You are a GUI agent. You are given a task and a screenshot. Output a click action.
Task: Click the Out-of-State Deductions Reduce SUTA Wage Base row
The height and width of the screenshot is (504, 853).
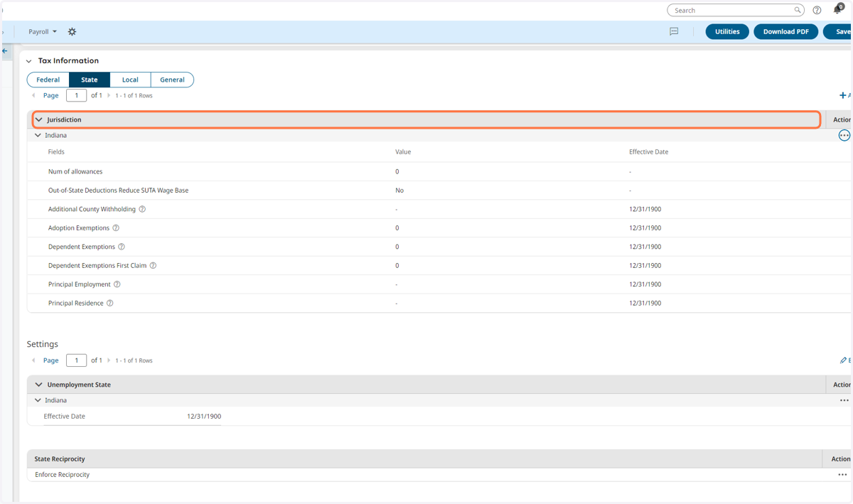[x=439, y=191]
